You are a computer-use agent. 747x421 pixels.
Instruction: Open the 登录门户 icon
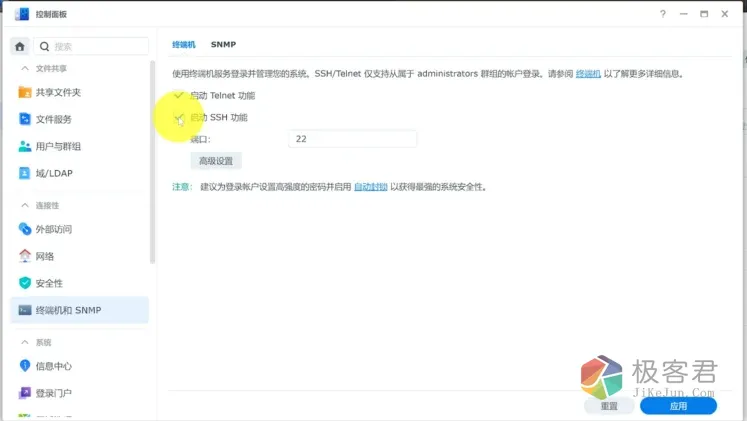pyautogui.click(x=25, y=393)
